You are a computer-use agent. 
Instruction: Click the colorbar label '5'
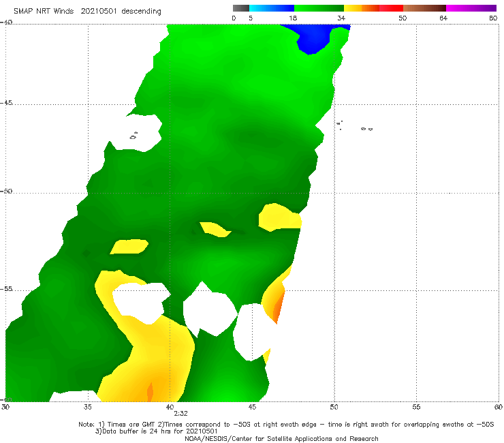[251, 18]
